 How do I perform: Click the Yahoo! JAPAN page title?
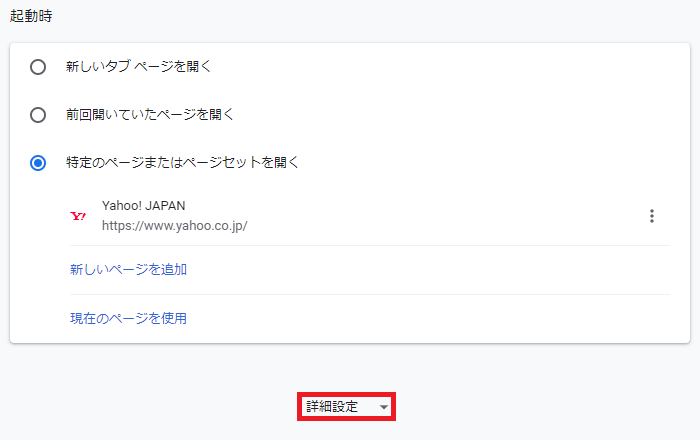tap(143, 206)
